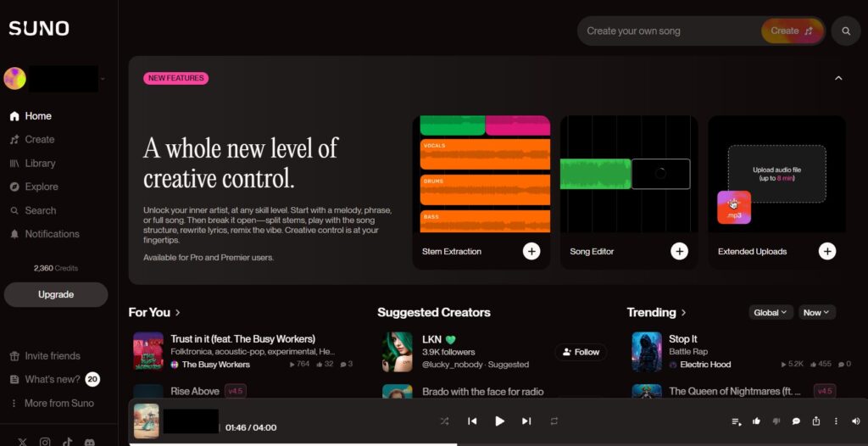Open comments for current track

pyautogui.click(x=796, y=421)
